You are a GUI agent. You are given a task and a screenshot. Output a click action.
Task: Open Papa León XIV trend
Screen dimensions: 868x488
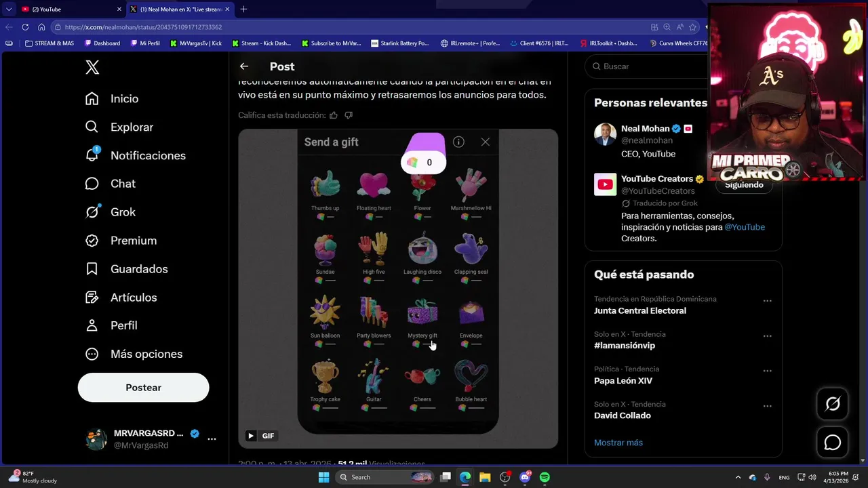coord(623,381)
